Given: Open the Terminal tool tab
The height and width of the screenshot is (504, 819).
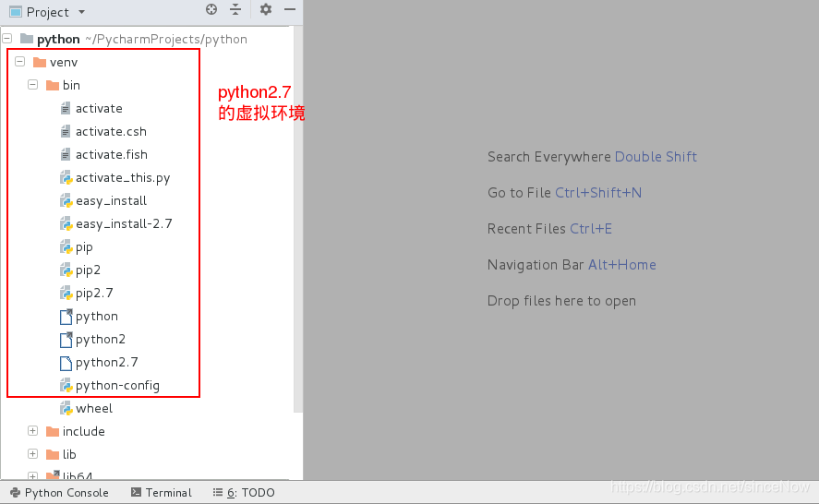Looking at the screenshot, I should click(162, 493).
